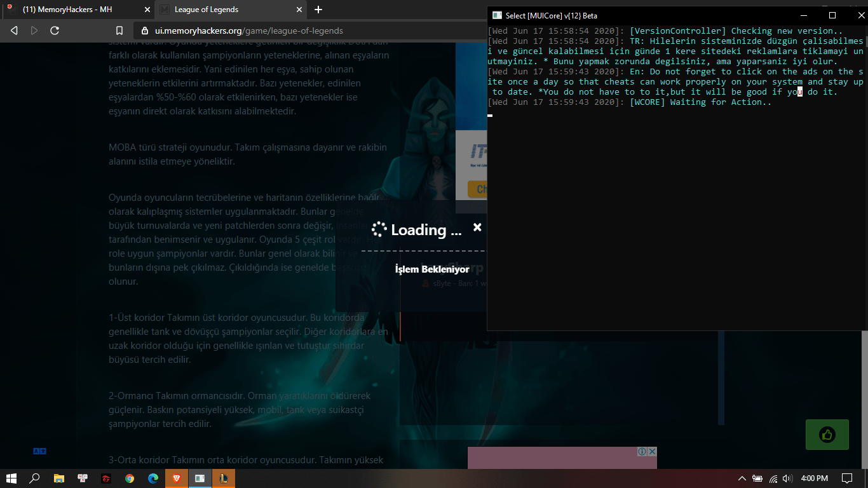Open the 4:00 PM clock flyout
Viewport: 868px width, 488px height.
pos(814,478)
